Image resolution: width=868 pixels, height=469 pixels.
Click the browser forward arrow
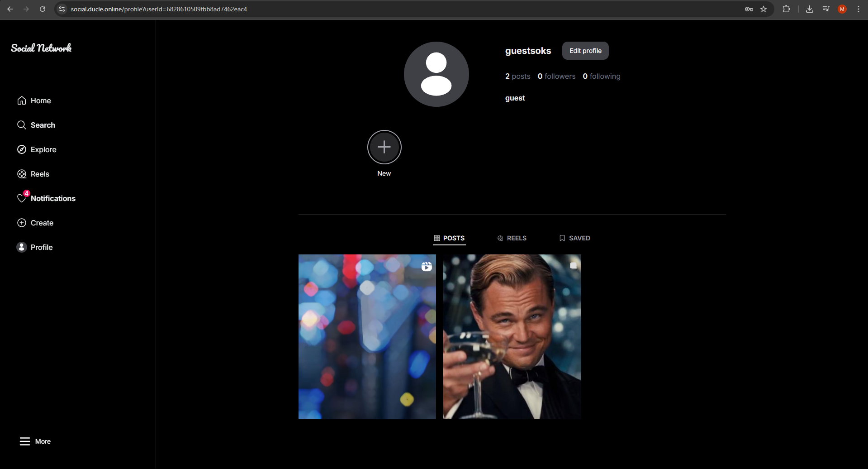tap(26, 9)
